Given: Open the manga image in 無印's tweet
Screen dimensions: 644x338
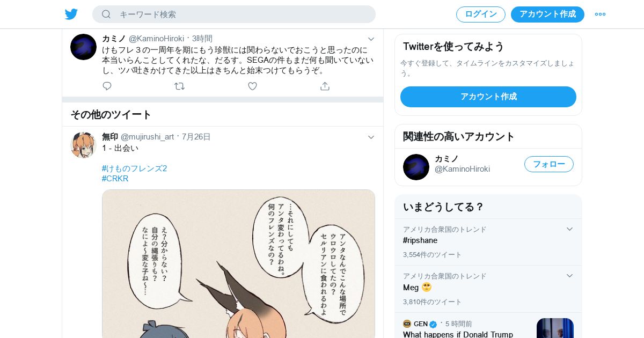Looking at the screenshot, I should click(x=238, y=263).
